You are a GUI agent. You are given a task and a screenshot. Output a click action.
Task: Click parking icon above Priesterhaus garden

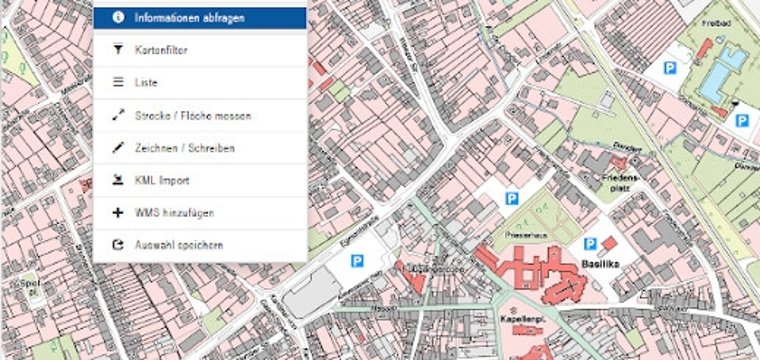(x=512, y=198)
